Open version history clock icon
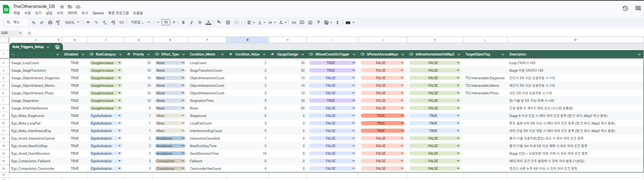The height and width of the screenshot is (180, 644). pyautogui.click(x=625, y=8)
